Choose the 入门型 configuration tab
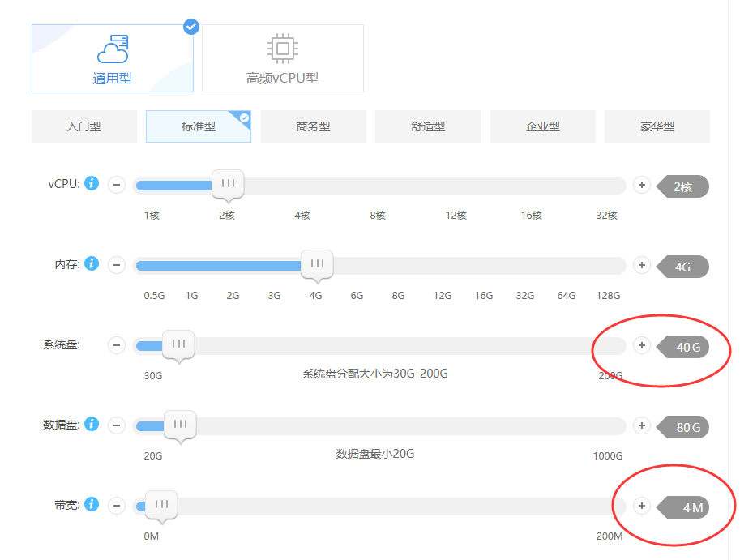The height and width of the screenshot is (560, 740). pyautogui.click(x=83, y=126)
